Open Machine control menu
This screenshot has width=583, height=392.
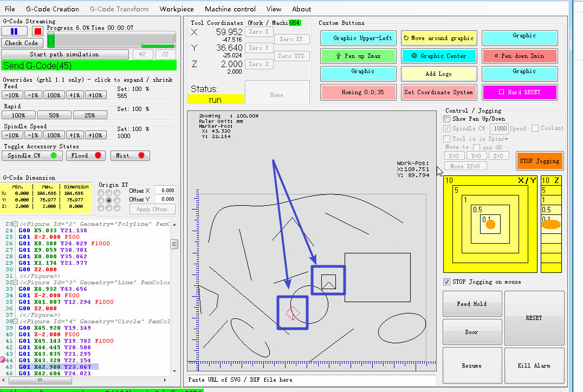pyautogui.click(x=230, y=9)
